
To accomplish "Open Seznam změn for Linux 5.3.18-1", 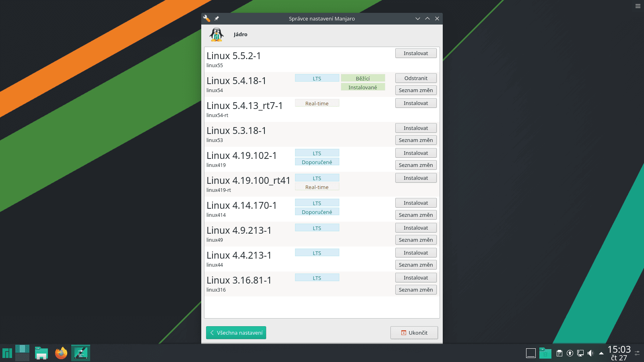I will coord(416,140).
